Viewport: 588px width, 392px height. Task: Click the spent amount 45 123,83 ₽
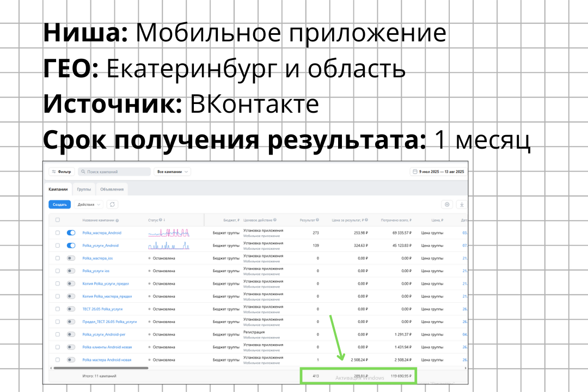[x=402, y=246]
